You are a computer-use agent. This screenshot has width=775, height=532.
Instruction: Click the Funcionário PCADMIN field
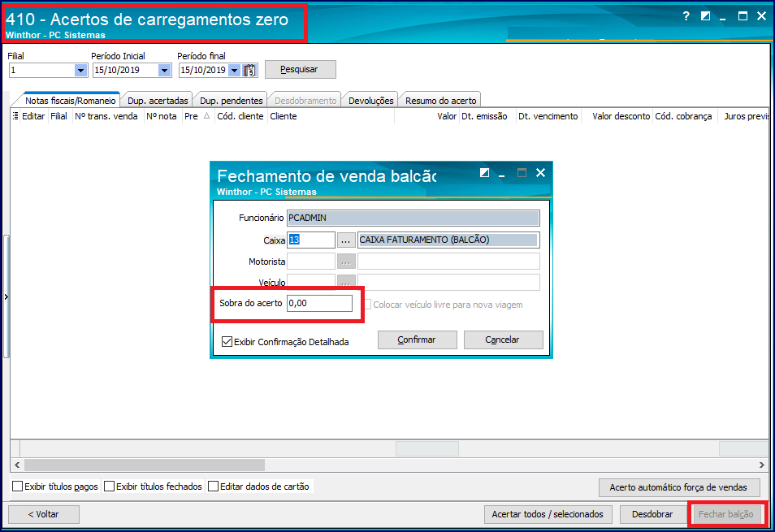(x=413, y=218)
